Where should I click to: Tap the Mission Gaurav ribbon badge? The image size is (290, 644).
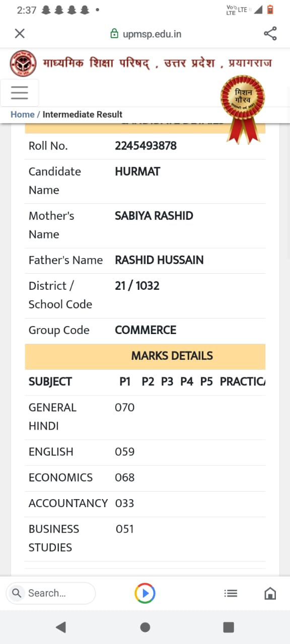coord(242,108)
